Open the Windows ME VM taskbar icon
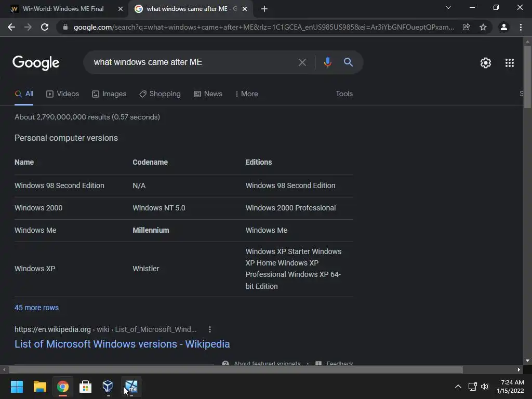This screenshot has height=399, width=532. point(131,387)
